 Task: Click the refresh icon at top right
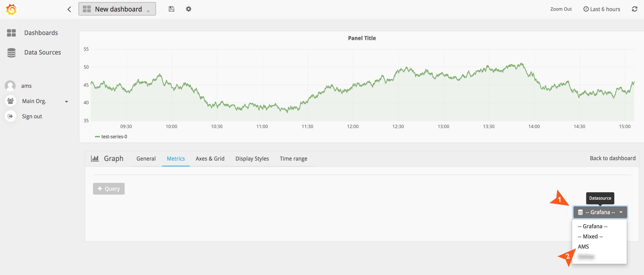(x=634, y=9)
